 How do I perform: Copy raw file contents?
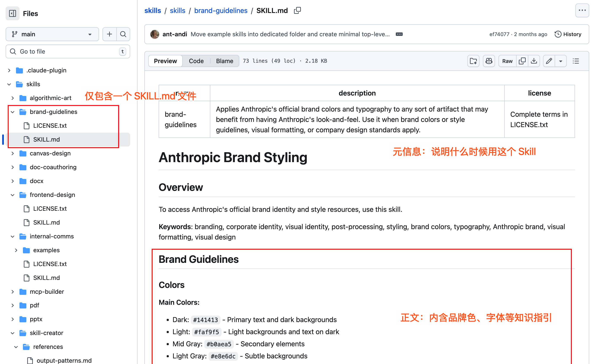pos(522,61)
